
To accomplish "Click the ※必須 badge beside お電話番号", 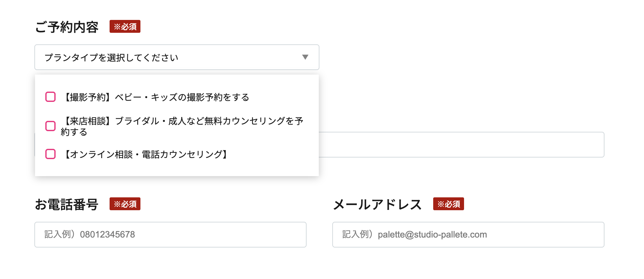I will click(x=125, y=204).
